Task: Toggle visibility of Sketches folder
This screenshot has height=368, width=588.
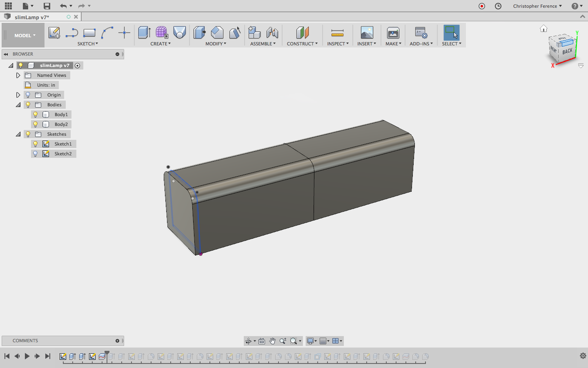Action: (x=28, y=134)
